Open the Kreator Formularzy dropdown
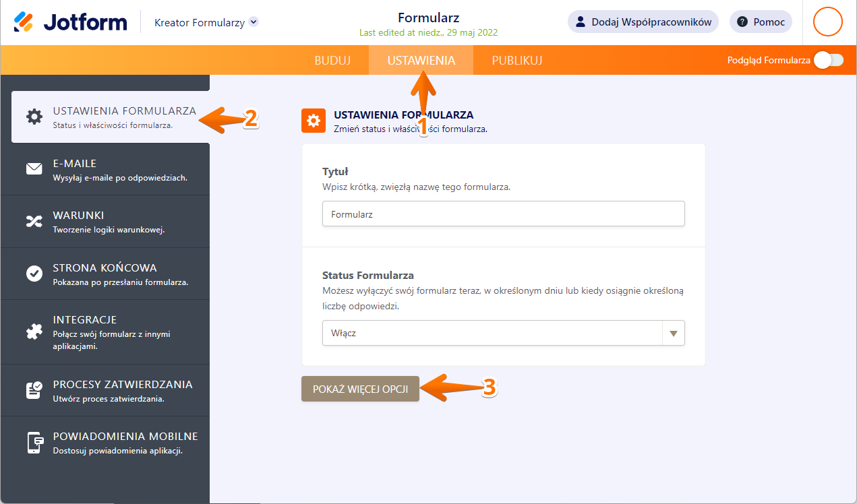 click(x=206, y=22)
